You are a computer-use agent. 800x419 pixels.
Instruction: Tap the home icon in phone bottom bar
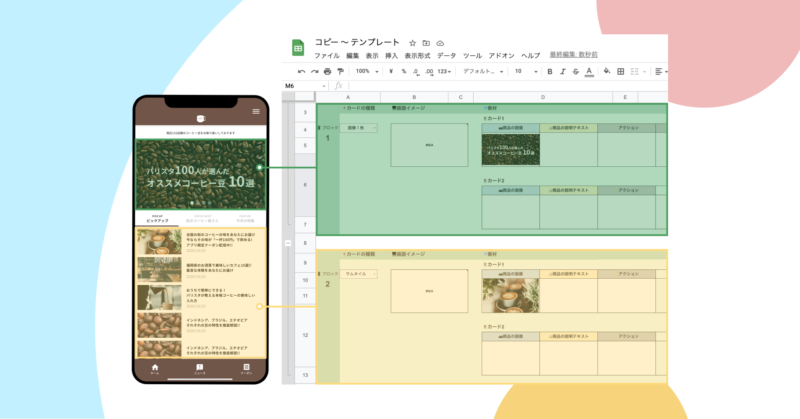(x=155, y=368)
